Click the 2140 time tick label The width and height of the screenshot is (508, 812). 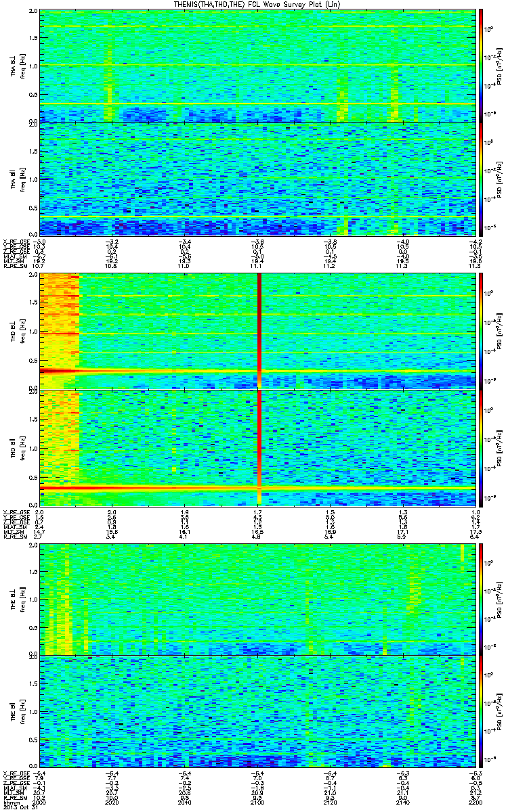[404, 803]
